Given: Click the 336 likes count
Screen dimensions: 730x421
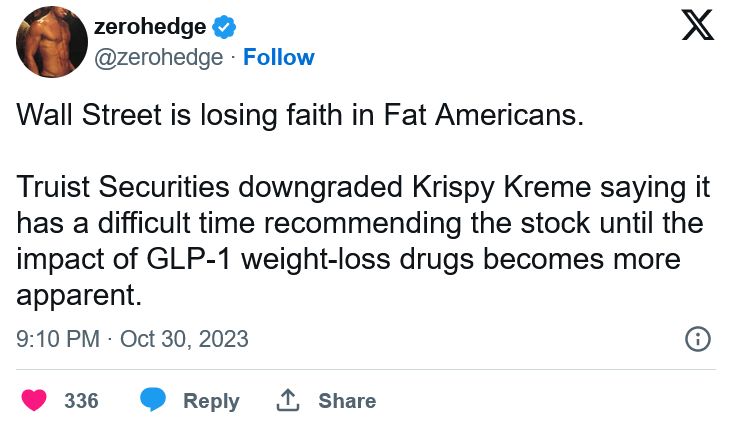Looking at the screenshot, I should click(81, 401).
